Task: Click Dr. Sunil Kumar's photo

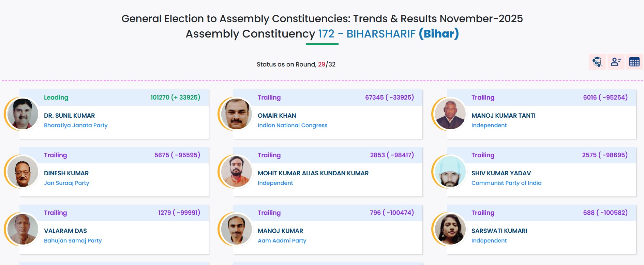Action: [x=23, y=114]
